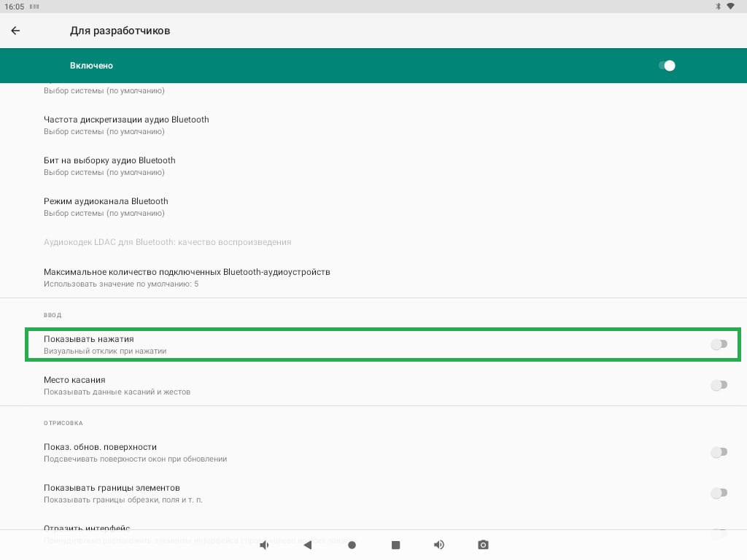Screen dimensions: 747x560
Task: Tap the Wi-Fi icon in status bar
Action: [731, 6]
